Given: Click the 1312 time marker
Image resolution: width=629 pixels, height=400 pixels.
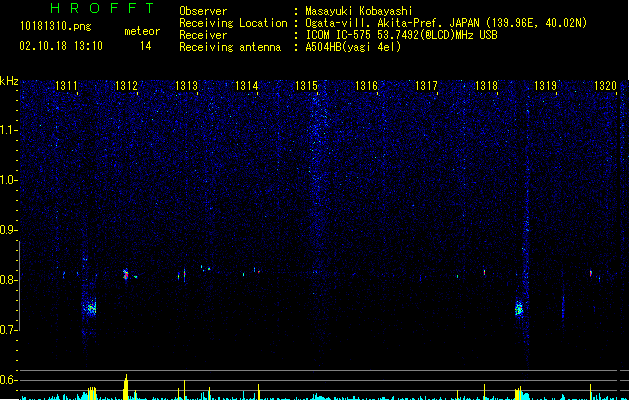Looking at the screenshot, I should tap(126, 86).
